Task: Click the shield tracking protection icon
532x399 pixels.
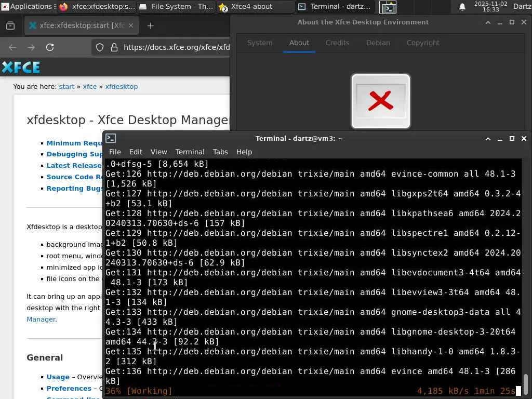Action: pyautogui.click(x=99, y=47)
